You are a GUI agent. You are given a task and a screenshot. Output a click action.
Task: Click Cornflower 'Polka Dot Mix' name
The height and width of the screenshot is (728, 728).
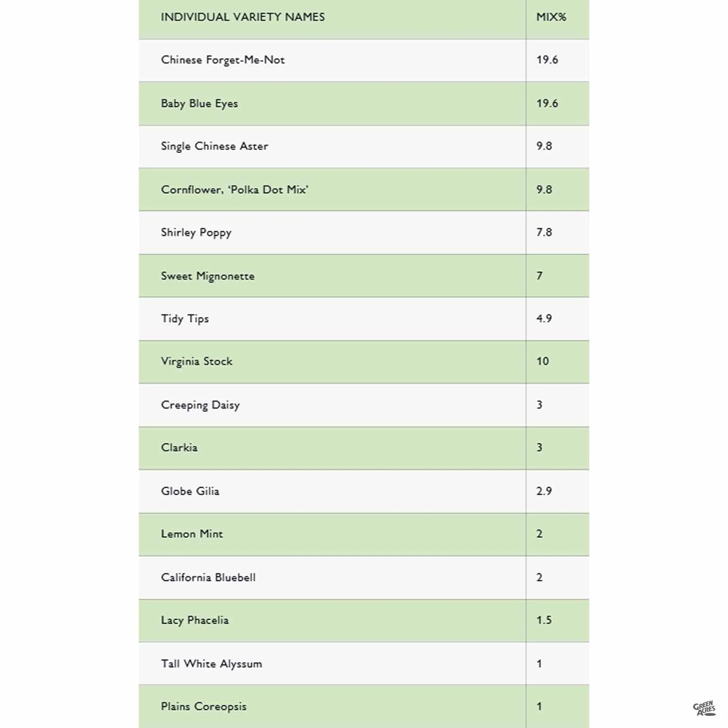(x=234, y=189)
